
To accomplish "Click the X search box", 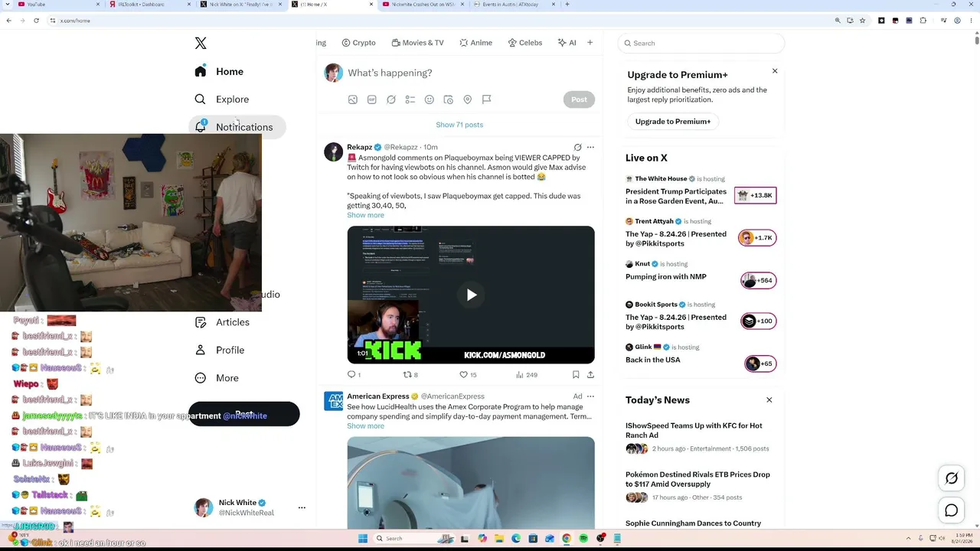I will coord(701,44).
